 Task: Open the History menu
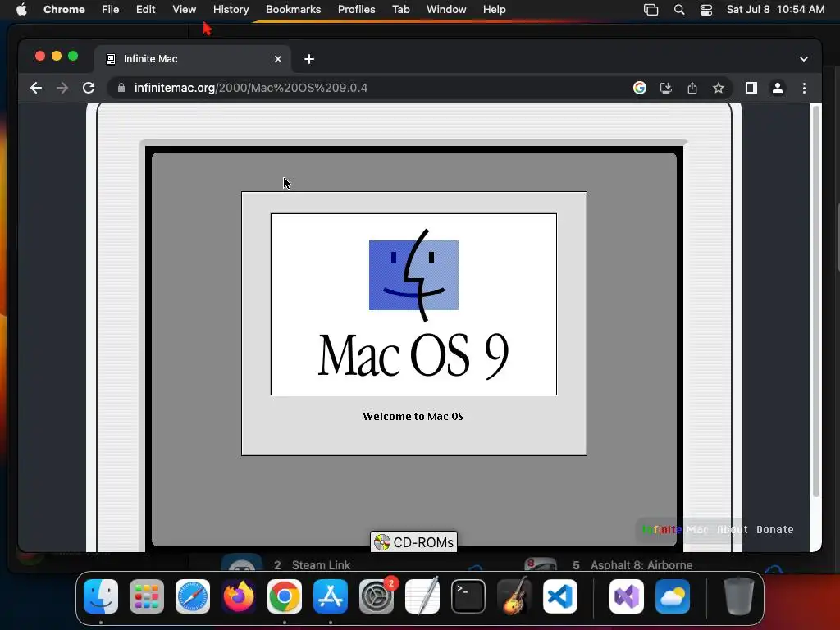point(231,10)
